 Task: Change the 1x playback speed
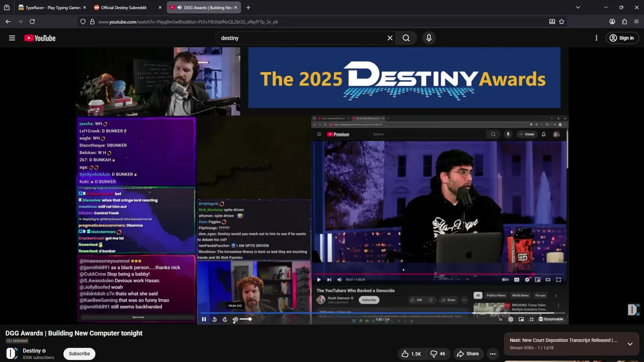(x=501, y=319)
